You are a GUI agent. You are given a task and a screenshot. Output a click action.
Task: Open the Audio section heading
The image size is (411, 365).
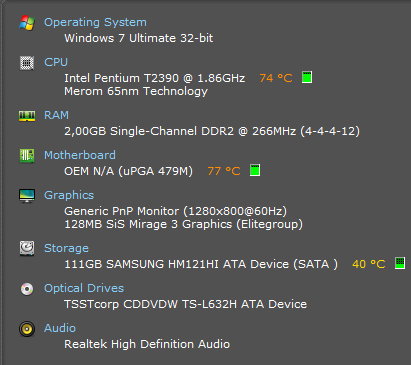[60, 328]
